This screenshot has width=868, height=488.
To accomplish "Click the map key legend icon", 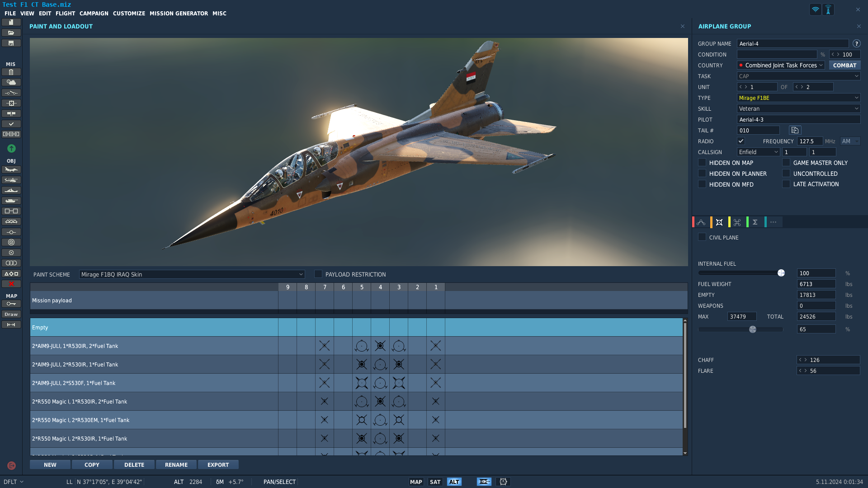I will tap(11, 304).
